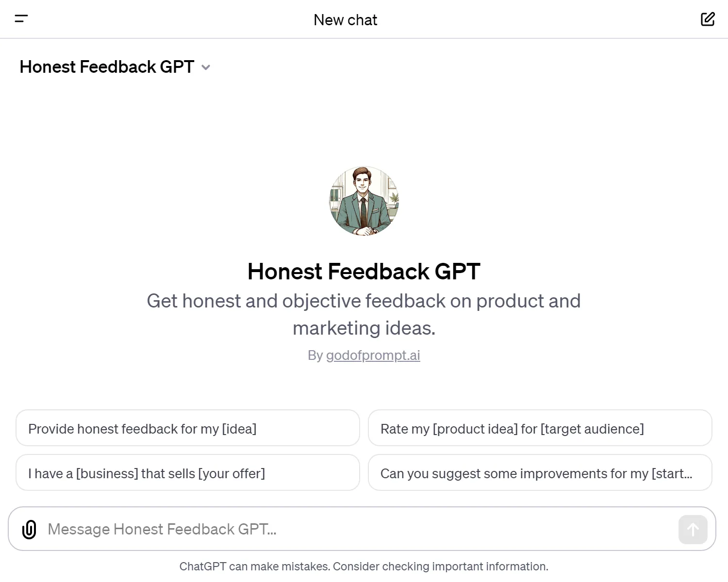Open the sidebar menu icon
728x582 pixels.
pyautogui.click(x=21, y=19)
